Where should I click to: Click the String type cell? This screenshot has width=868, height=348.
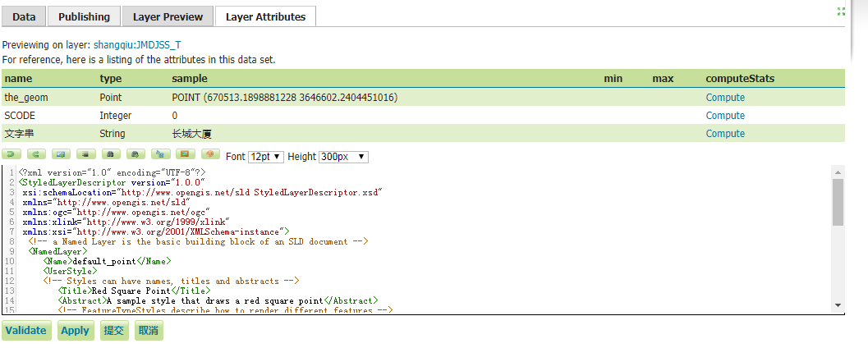(113, 133)
